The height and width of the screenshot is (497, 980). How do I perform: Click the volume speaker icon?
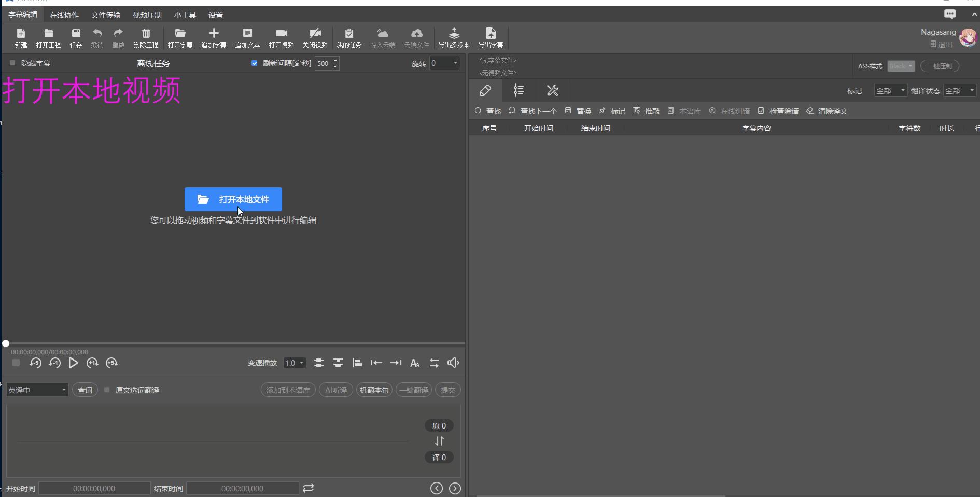(453, 363)
